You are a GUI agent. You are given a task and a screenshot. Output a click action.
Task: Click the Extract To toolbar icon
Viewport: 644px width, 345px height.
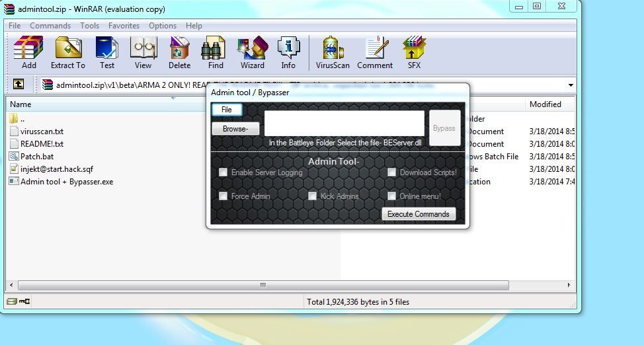(67, 52)
